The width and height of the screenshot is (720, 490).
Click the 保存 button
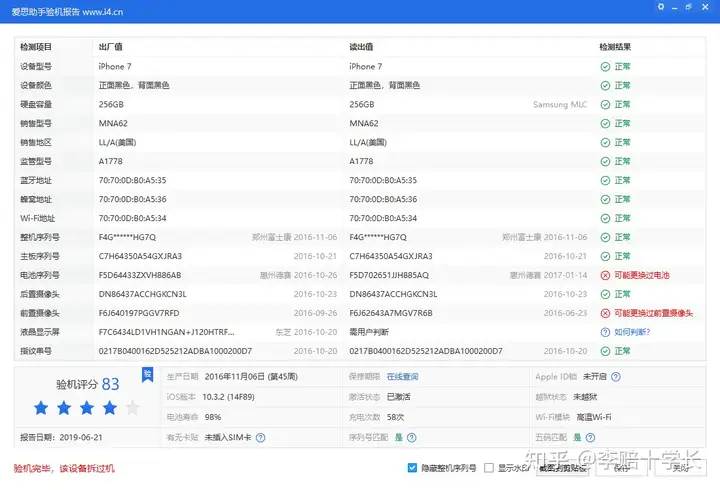pyautogui.click(x=622, y=468)
